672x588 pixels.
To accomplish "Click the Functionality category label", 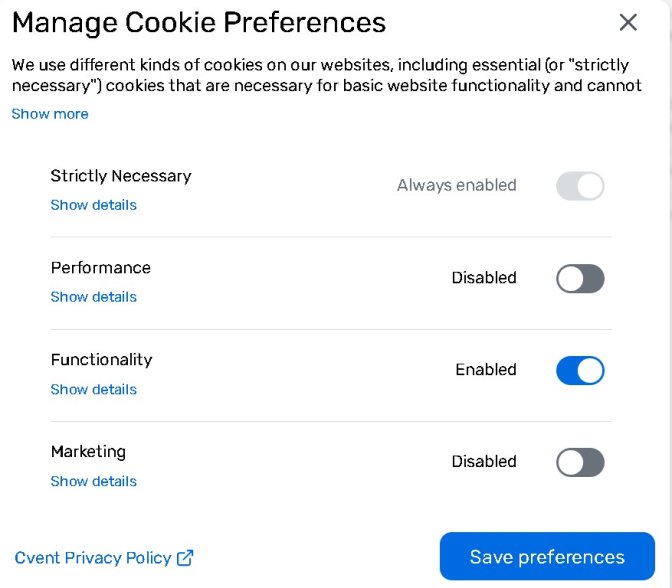I will (x=102, y=360).
